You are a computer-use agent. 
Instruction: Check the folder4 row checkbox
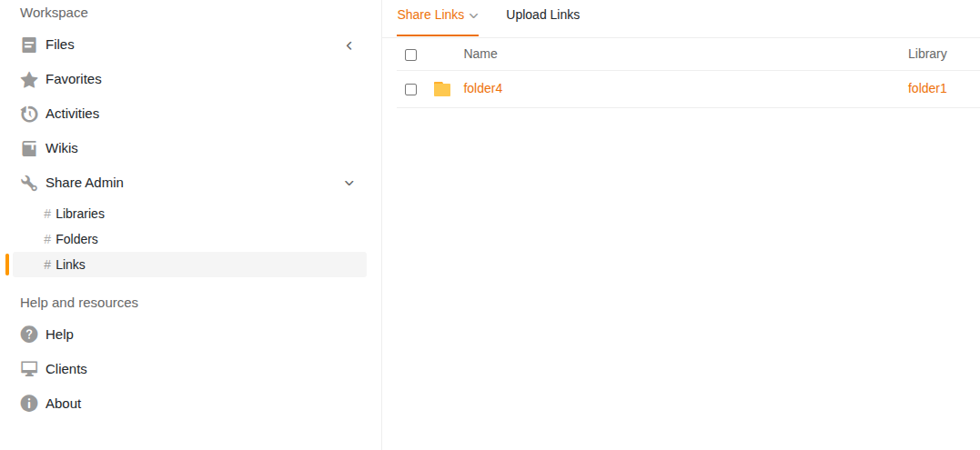click(x=410, y=89)
